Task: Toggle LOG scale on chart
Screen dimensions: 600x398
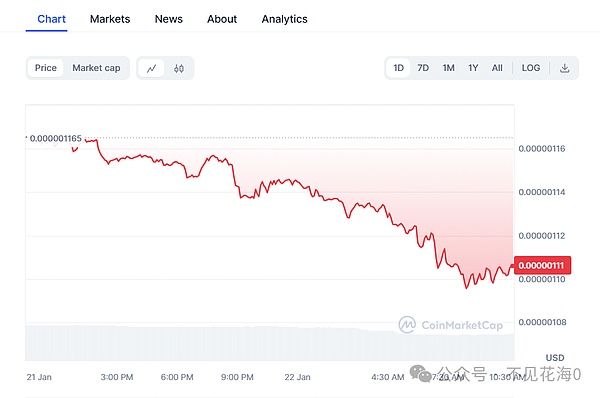Action: coord(531,68)
